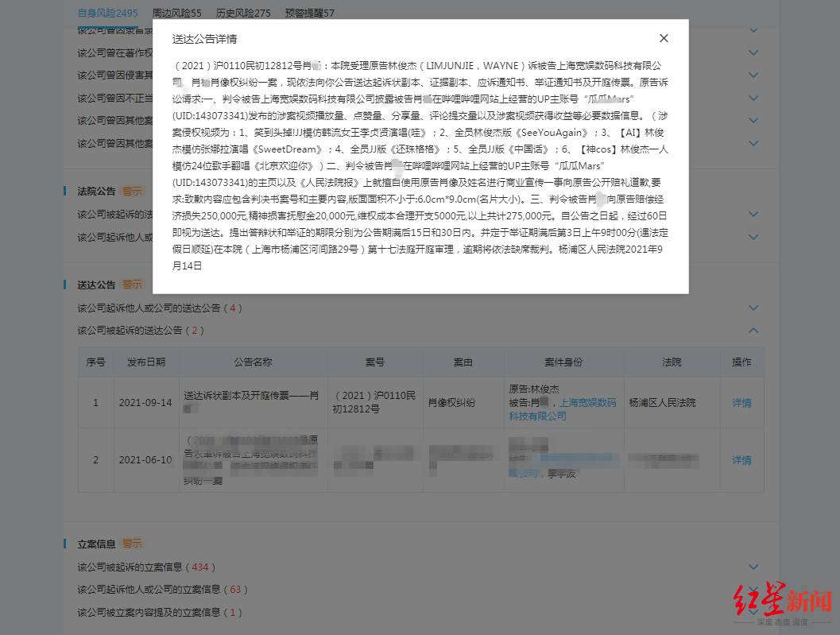The width and height of the screenshot is (840, 635).
Task: Click the 警示 badge beside 立案信息
Action: 132,543
